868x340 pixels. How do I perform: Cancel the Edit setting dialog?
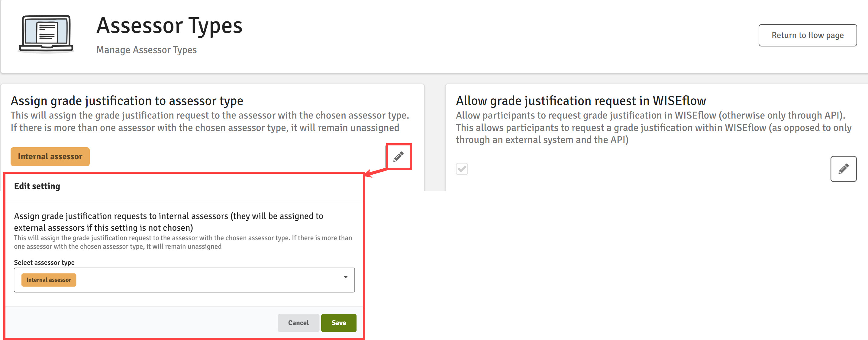[298, 323]
